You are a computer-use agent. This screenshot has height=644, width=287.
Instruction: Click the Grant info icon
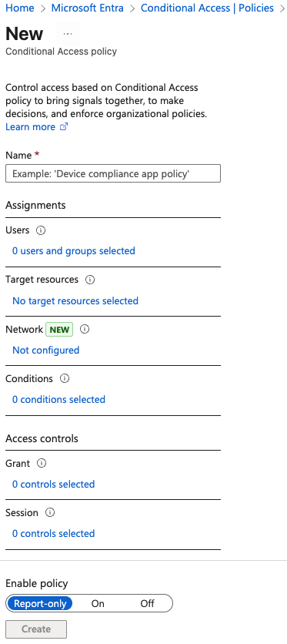(42, 463)
